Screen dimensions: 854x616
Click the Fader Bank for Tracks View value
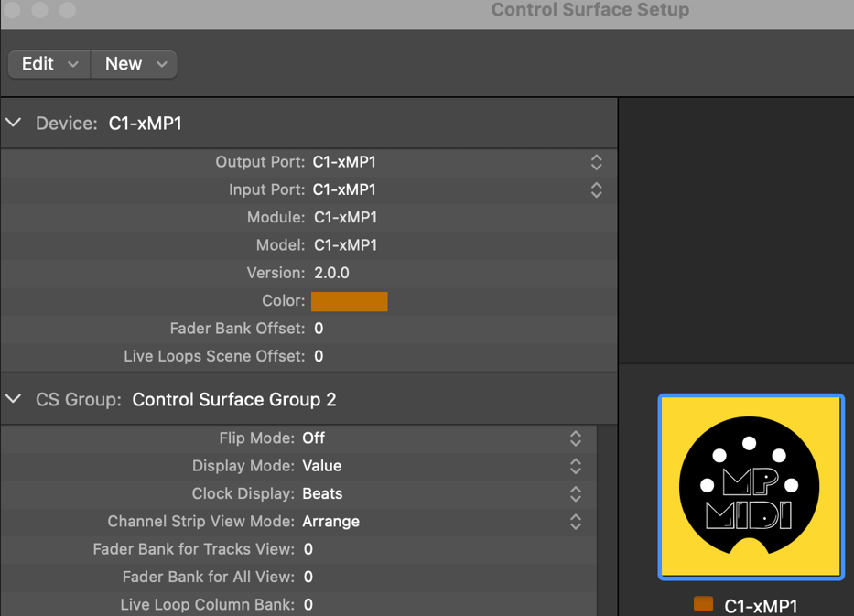coord(308,549)
